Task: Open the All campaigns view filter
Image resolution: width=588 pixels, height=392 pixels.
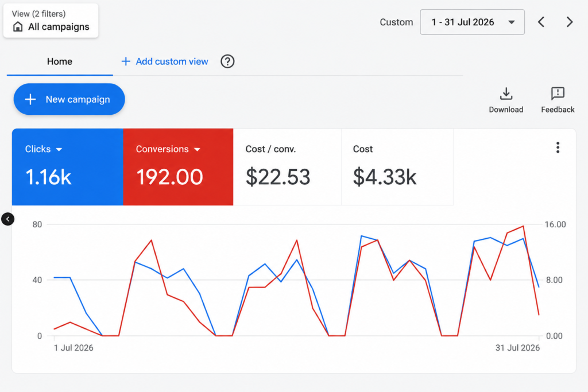Action: 51,21
